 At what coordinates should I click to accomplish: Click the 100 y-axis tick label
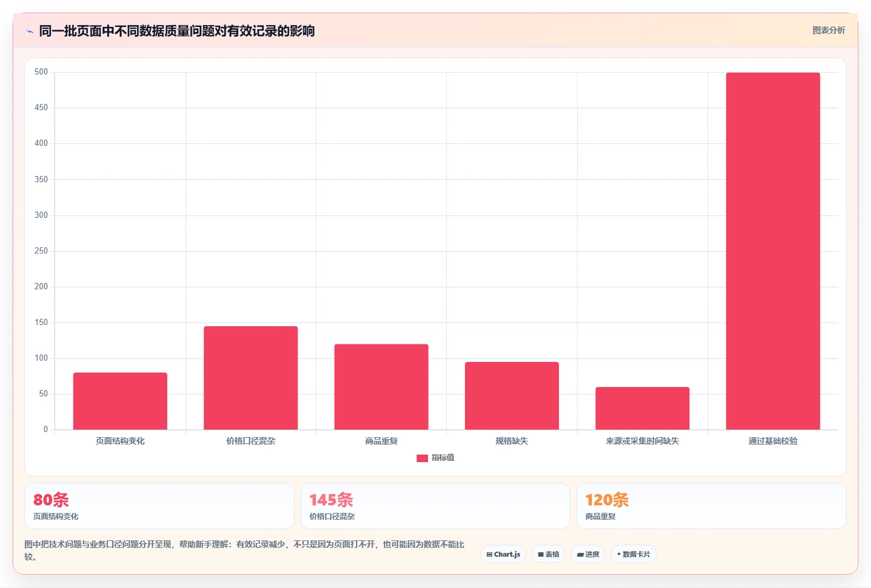coord(41,358)
